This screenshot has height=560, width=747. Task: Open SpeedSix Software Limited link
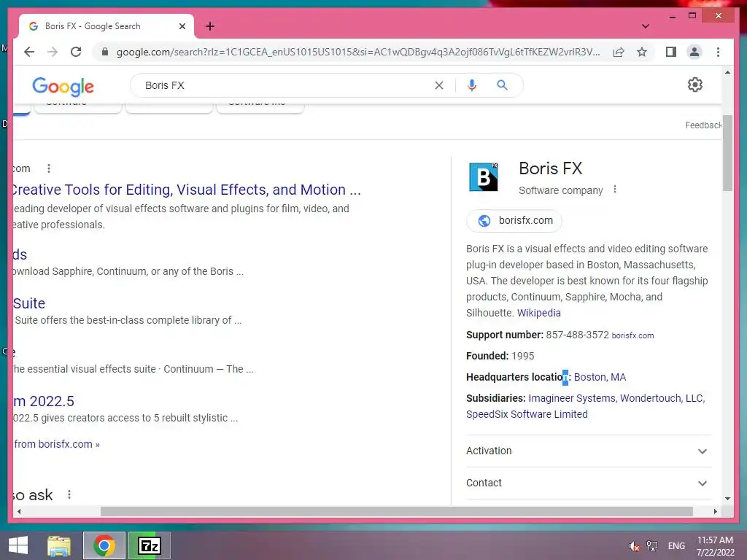[x=527, y=414]
